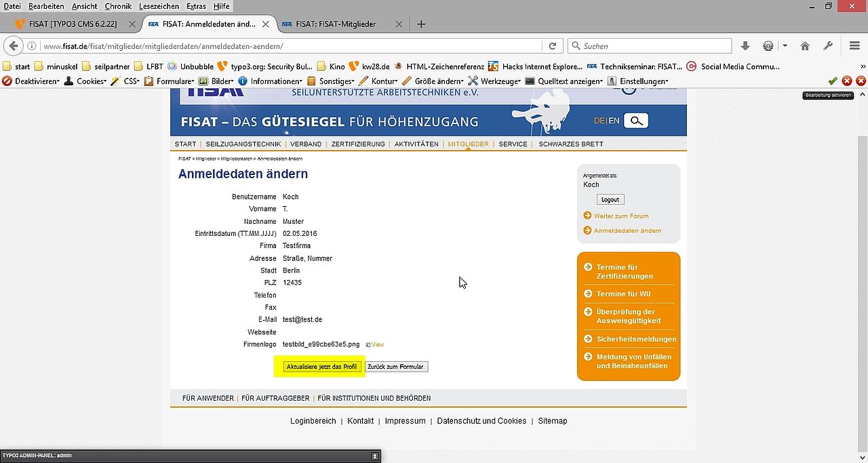
Task: Open the Schwarzes Brett navigation item
Action: 571,144
